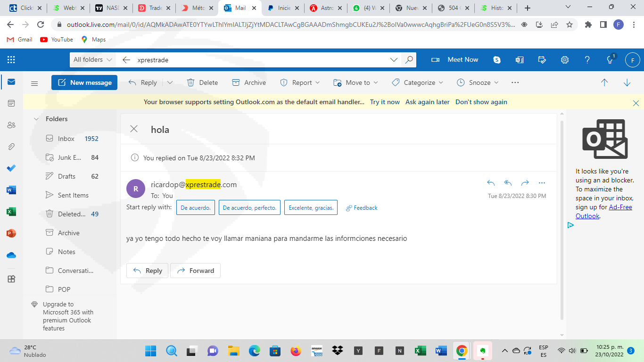Click inside the xprestrade search field

(259, 60)
